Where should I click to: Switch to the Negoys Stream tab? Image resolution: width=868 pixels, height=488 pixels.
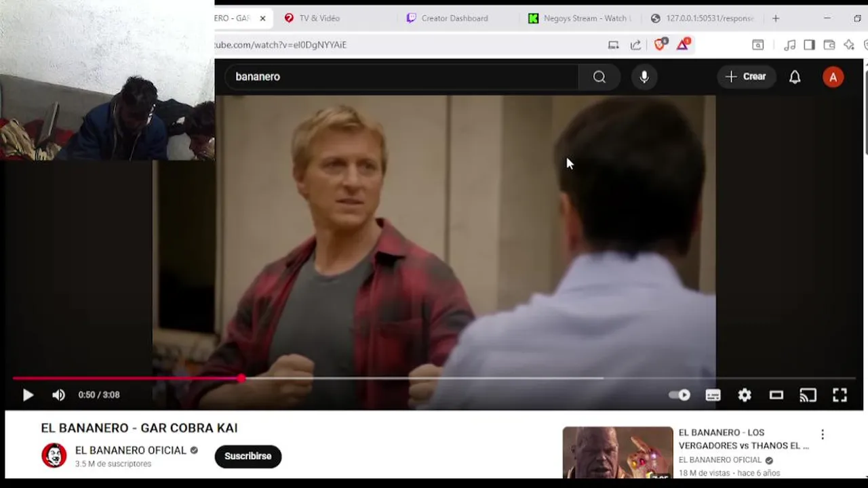click(x=587, y=18)
